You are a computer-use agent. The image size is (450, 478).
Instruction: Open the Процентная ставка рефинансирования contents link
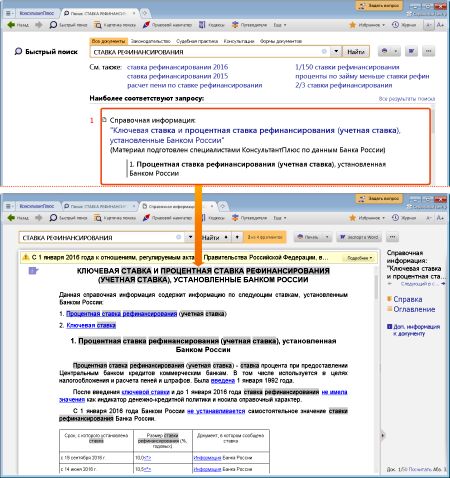(121, 314)
